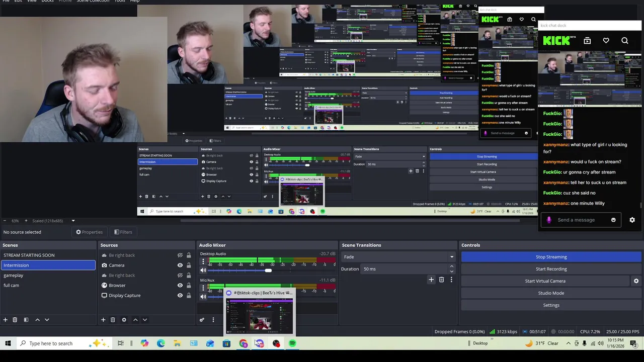The image size is (644, 362).
Task: Toggle lock on Display Capture source
Action: pos(189,296)
